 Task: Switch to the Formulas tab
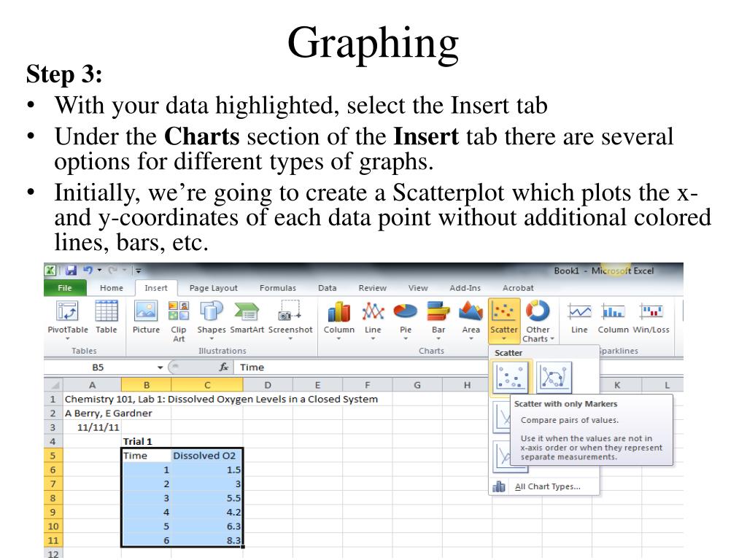point(278,287)
